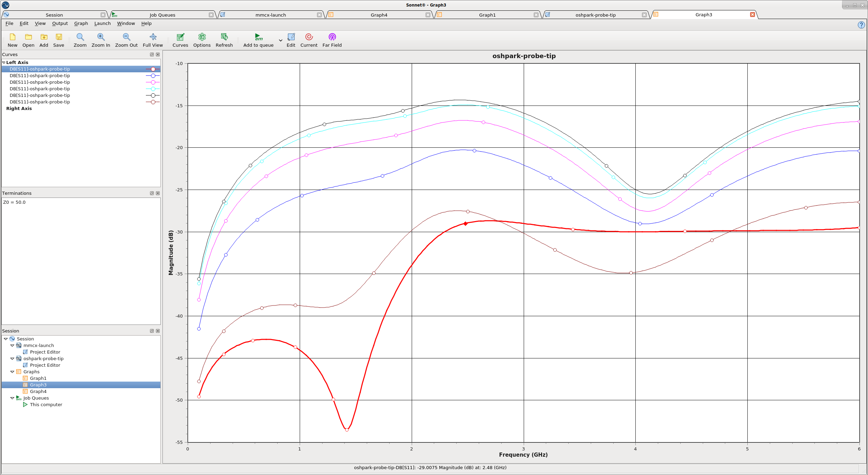The height and width of the screenshot is (475, 868).
Task: Click the cyan curve marker swatch
Action: click(153, 89)
